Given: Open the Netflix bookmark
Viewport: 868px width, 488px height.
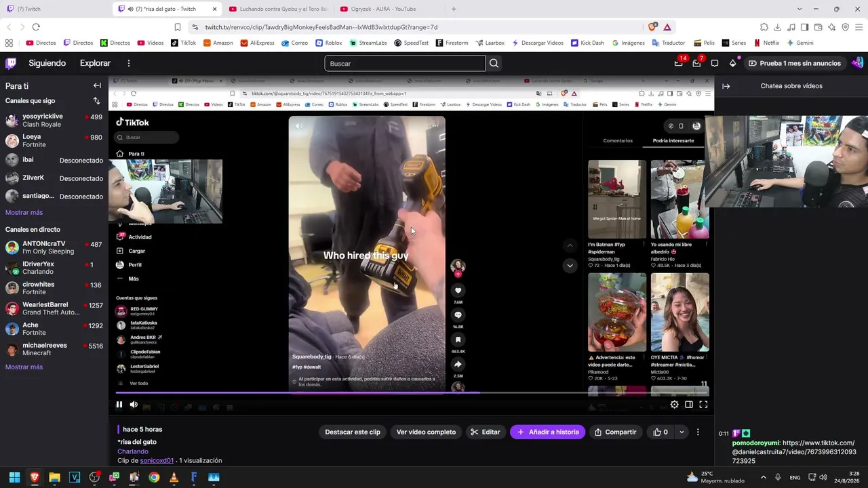Looking at the screenshot, I should [766, 43].
